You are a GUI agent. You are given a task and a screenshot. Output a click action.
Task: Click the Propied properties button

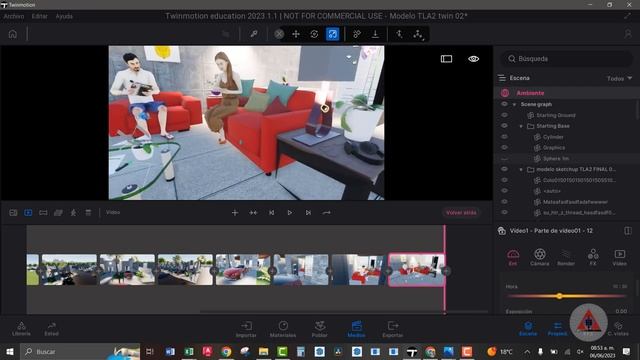pyautogui.click(x=557, y=329)
